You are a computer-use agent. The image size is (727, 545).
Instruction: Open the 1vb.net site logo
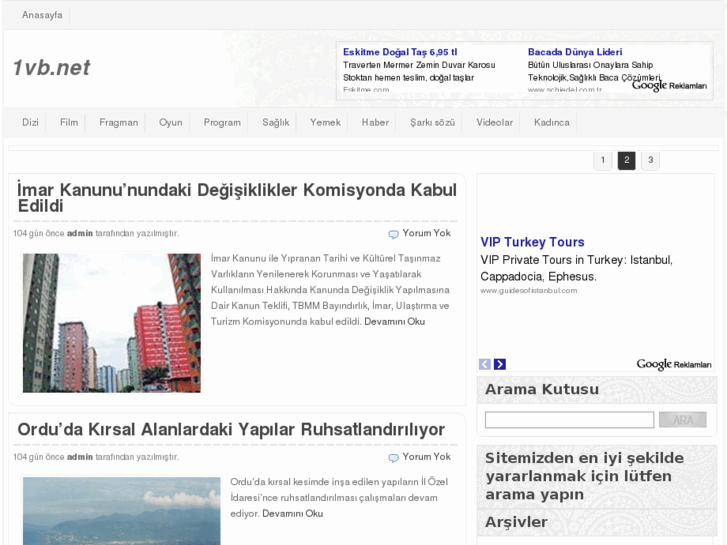51,68
